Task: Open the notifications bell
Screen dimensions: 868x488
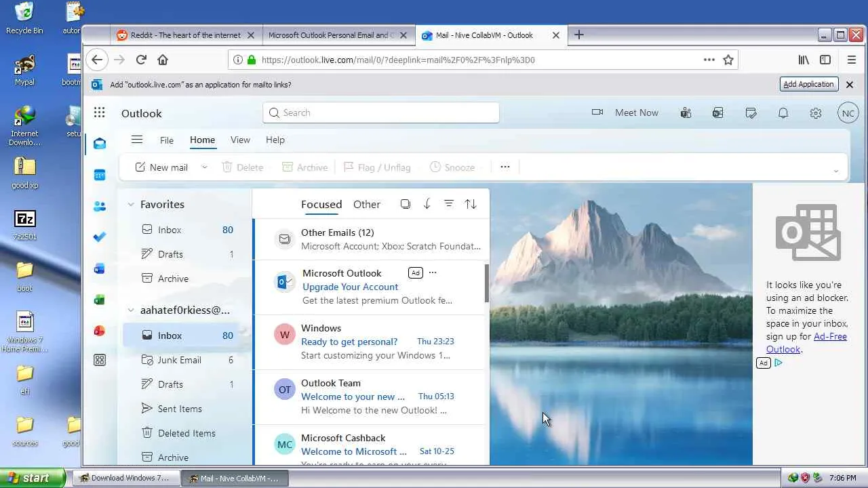Action: [783, 113]
